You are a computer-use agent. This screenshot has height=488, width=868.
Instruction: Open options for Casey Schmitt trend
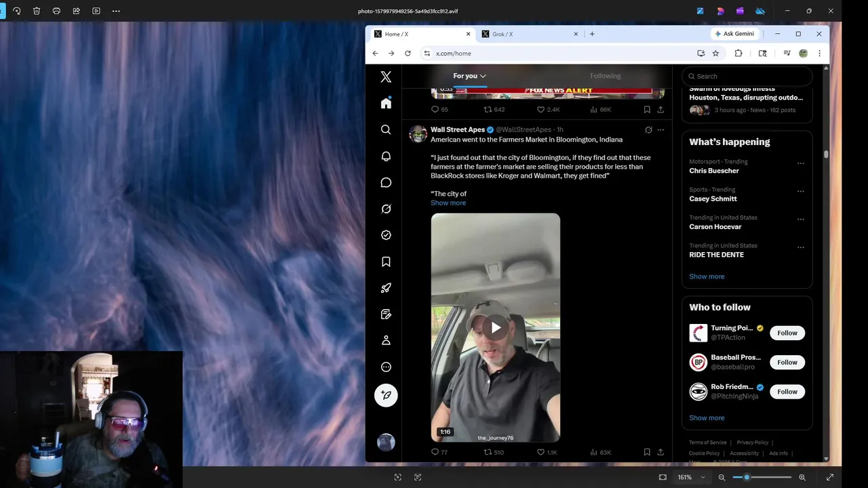[801, 191]
